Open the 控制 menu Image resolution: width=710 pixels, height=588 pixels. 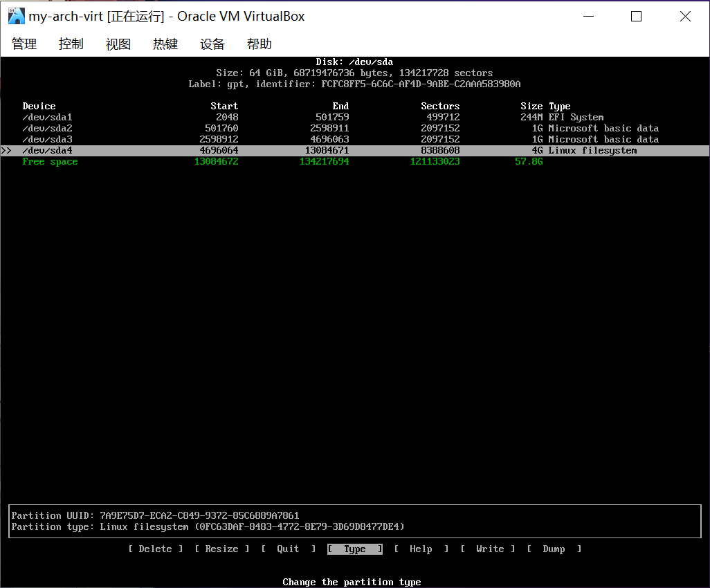71,44
